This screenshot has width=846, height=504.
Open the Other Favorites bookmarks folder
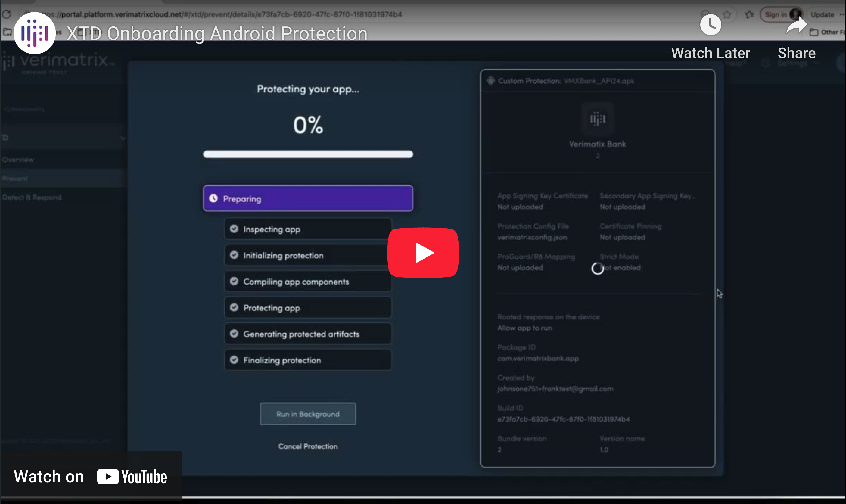pos(828,32)
